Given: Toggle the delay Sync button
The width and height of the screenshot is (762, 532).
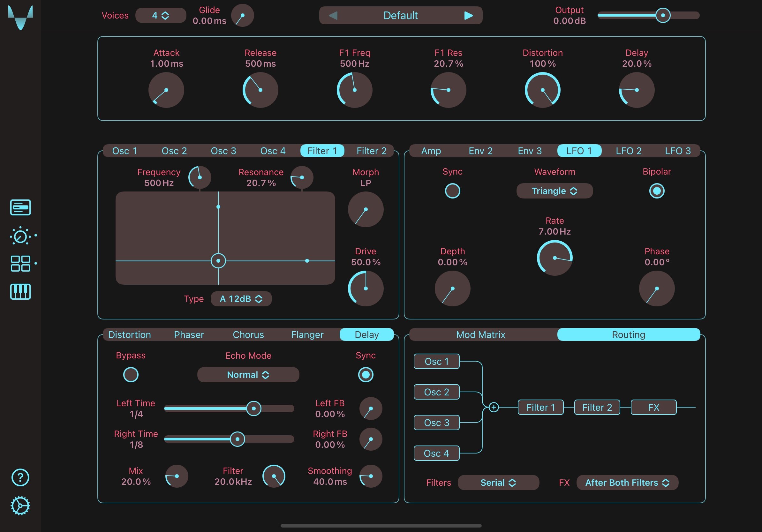Looking at the screenshot, I should [x=366, y=375].
